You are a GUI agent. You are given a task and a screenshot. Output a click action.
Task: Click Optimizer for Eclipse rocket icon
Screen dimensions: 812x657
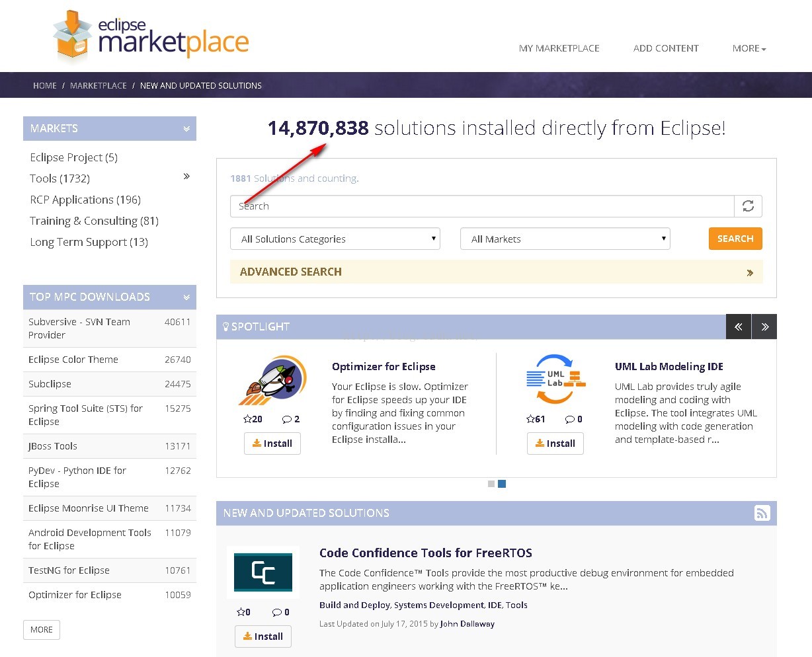tap(272, 380)
